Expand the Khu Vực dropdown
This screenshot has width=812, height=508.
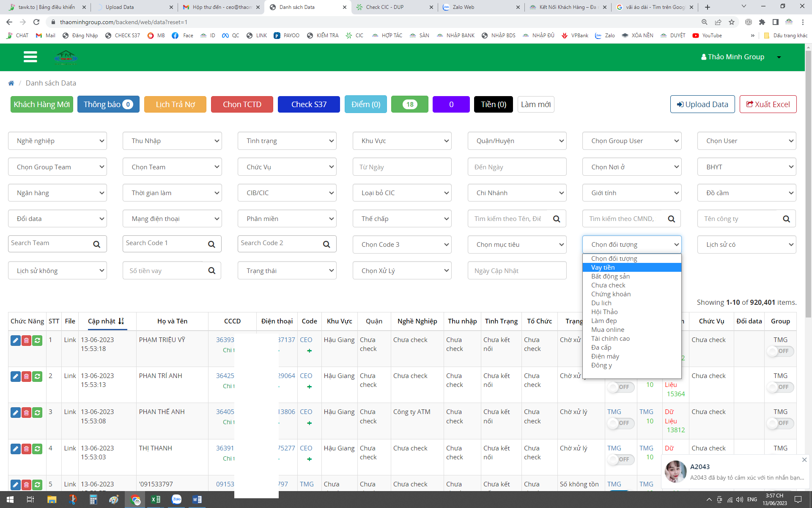point(402,141)
